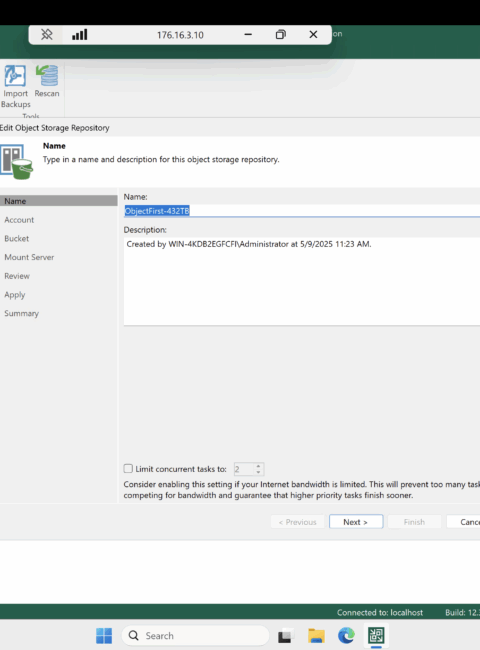Go to the Bucket wizard step
This screenshot has width=480, height=650.
tap(17, 238)
